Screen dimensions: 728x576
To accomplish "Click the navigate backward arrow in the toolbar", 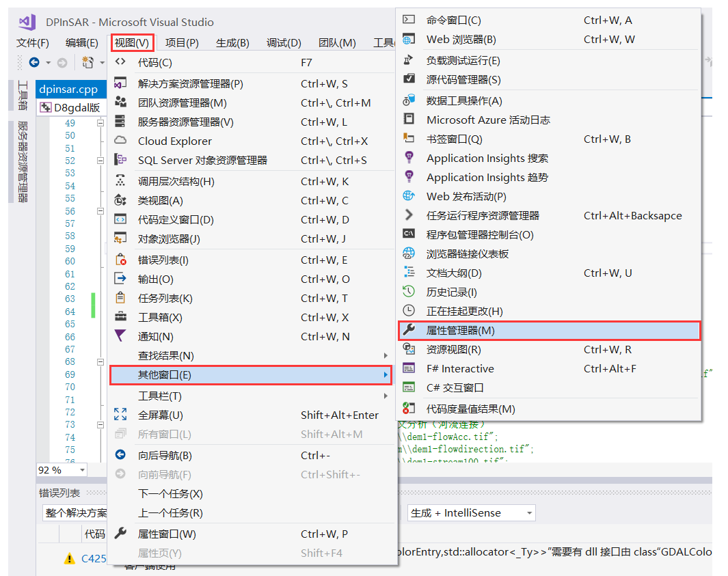I will [x=34, y=61].
